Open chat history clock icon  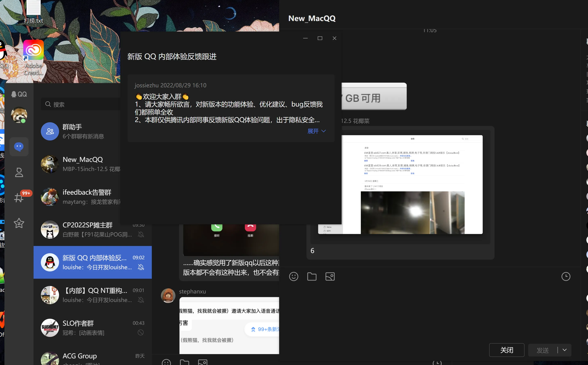pyautogui.click(x=566, y=276)
